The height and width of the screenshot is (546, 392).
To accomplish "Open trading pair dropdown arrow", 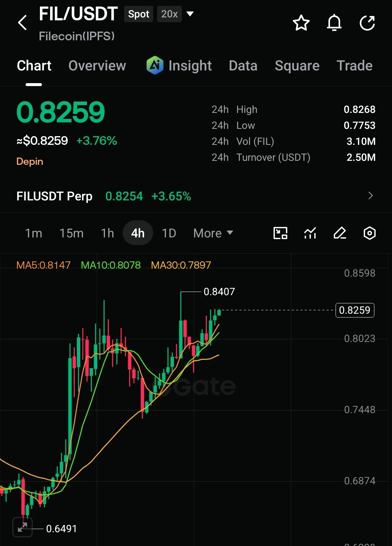I will click(190, 14).
